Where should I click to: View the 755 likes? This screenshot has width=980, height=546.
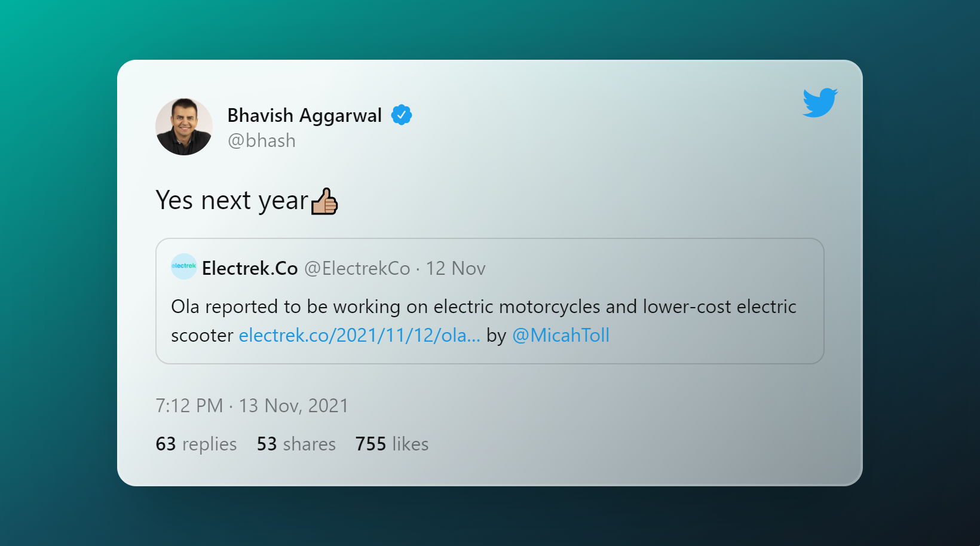(x=392, y=444)
